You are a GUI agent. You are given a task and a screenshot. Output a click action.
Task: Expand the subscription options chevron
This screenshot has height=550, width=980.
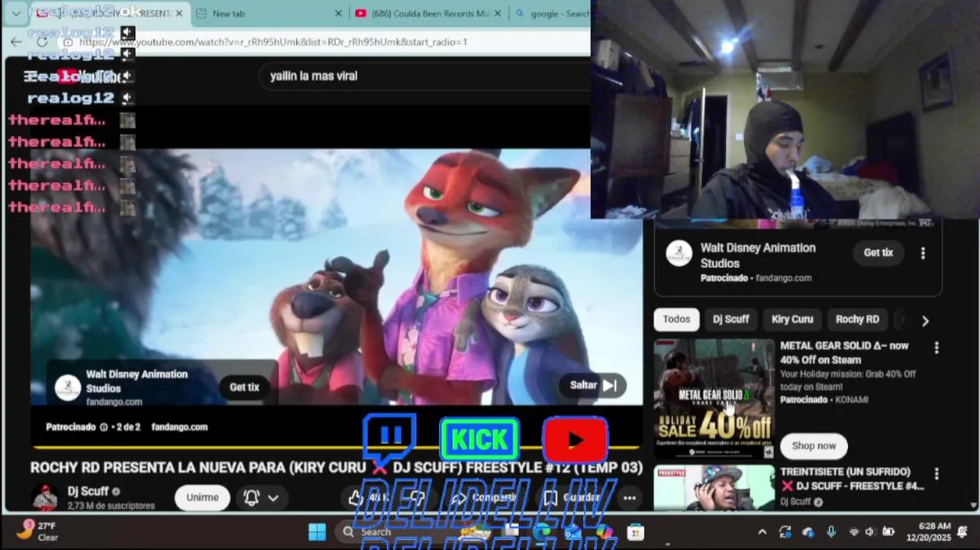click(x=273, y=498)
